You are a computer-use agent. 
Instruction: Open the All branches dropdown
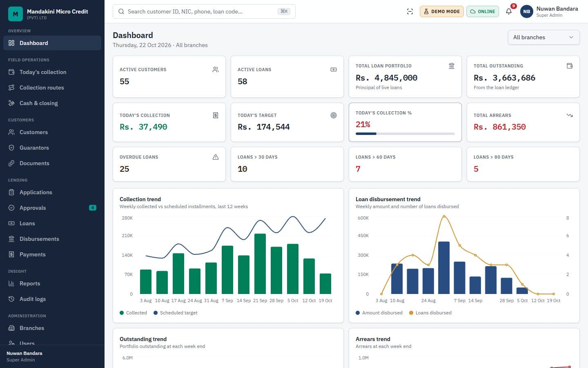pyautogui.click(x=544, y=37)
